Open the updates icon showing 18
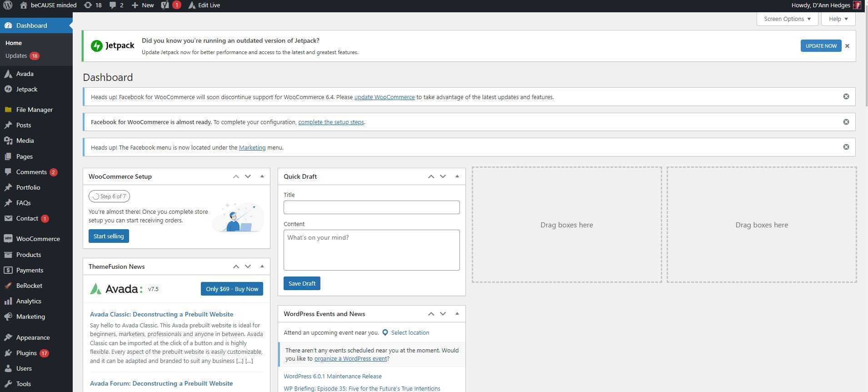This screenshot has width=868, height=392. tap(93, 5)
